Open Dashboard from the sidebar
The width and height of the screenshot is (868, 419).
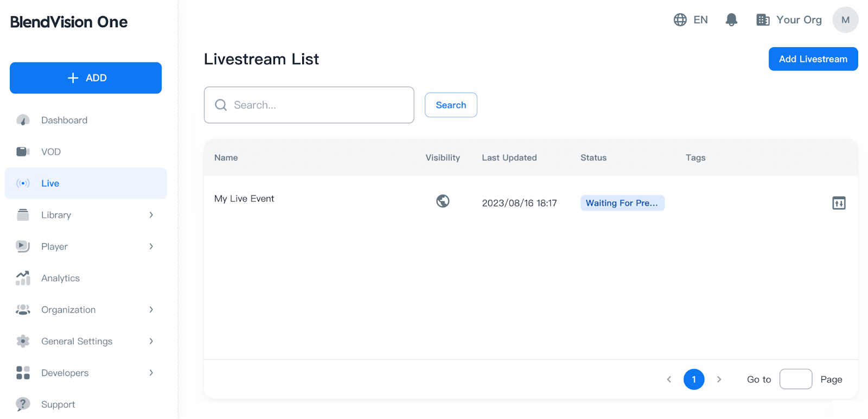click(x=64, y=120)
